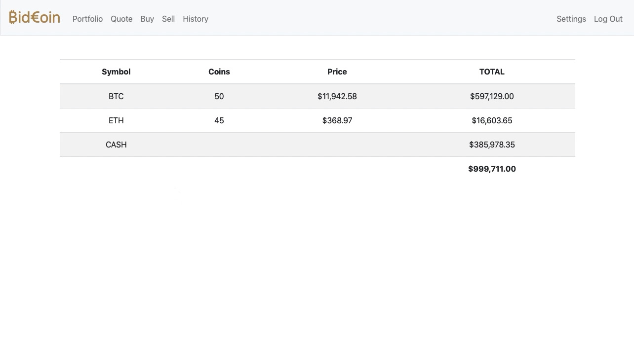Open the Buy page
Viewport: 634px width, 364px height.
point(147,19)
